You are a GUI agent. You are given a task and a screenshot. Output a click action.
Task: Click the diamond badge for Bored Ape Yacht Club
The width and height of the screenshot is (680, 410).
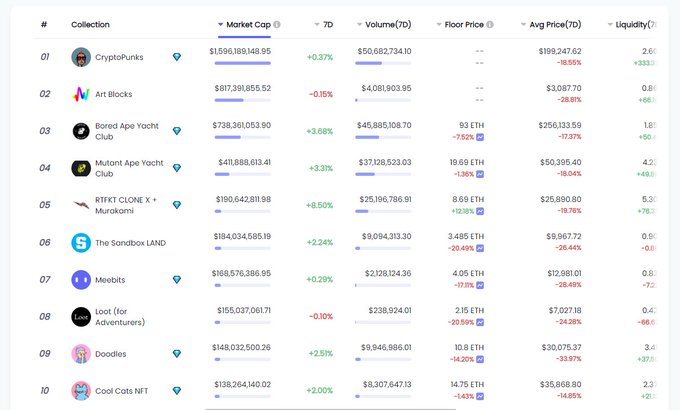(x=177, y=131)
